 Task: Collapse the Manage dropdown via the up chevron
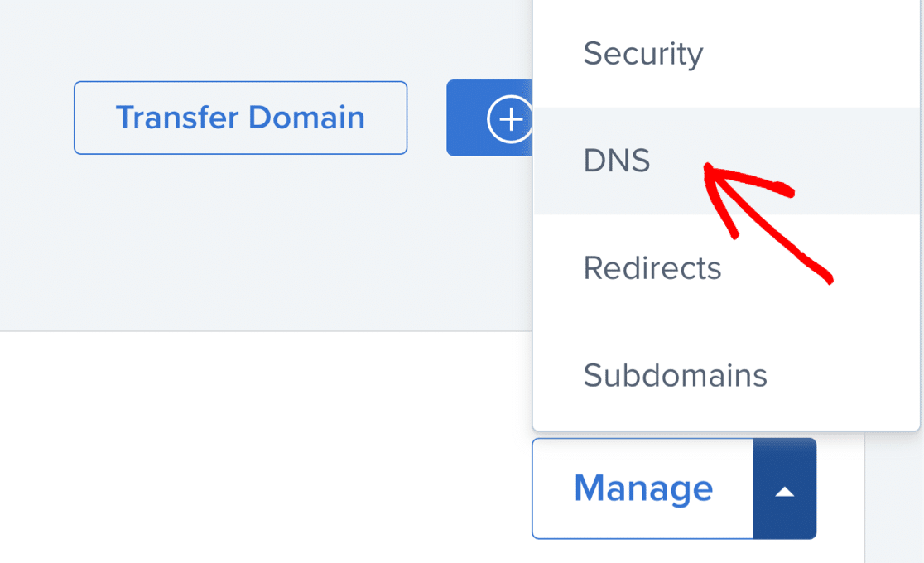coord(784,488)
